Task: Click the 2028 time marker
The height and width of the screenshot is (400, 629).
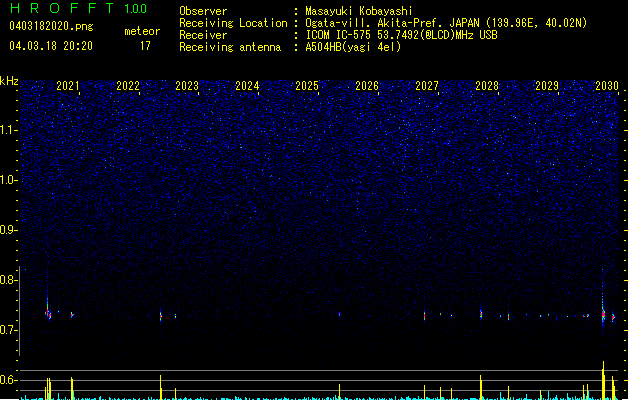Action: click(487, 86)
